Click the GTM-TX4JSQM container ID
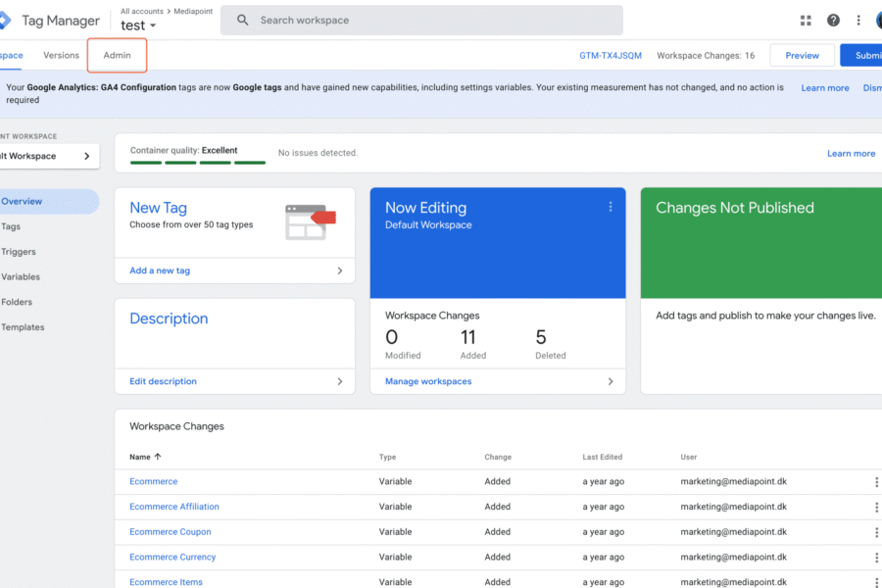Image resolution: width=882 pixels, height=588 pixels. (x=611, y=56)
